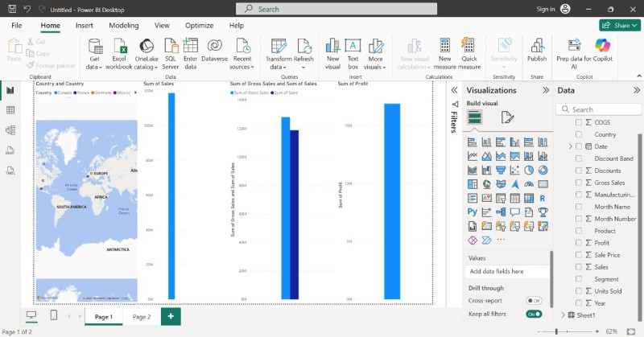Open the Format visual pane icon

(x=507, y=117)
